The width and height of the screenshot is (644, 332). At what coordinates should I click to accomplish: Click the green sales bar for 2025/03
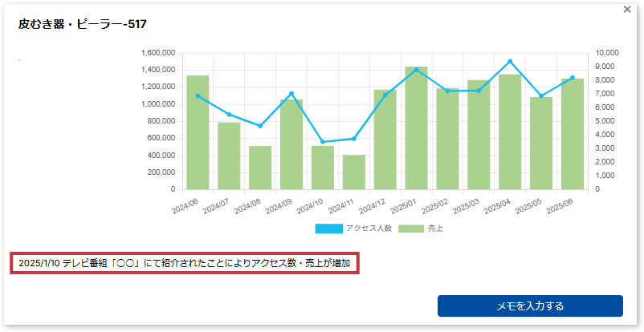[479, 136]
